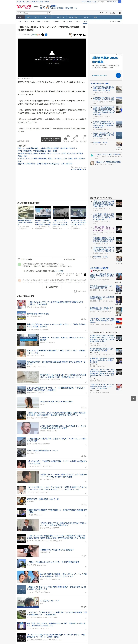
Task: Click the article reaction emoji icons beside 34
Action: 38,35
